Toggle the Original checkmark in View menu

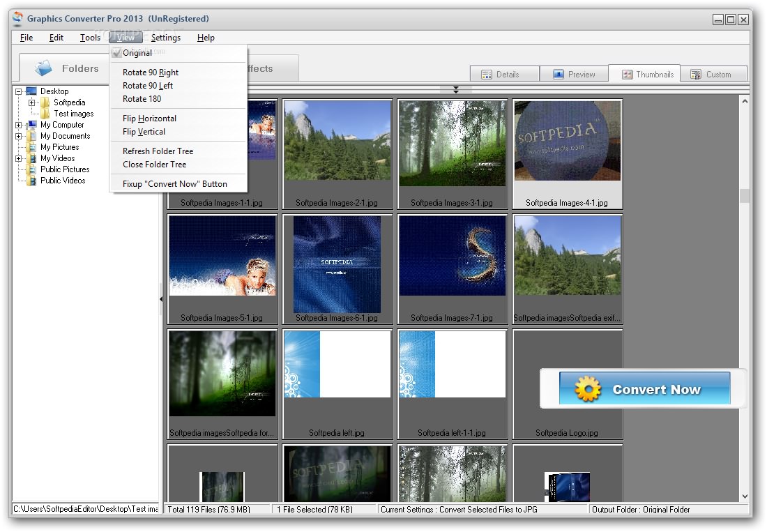click(116, 53)
